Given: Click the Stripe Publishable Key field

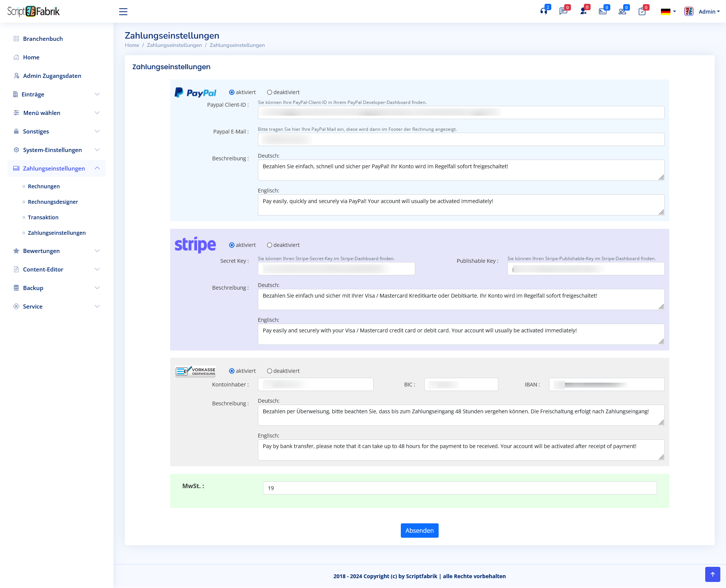Looking at the screenshot, I should point(586,269).
